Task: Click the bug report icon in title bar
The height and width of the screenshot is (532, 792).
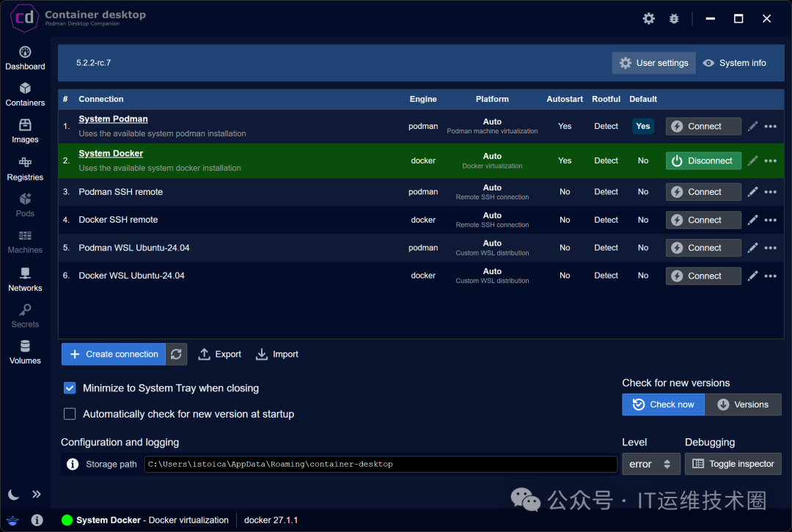Action: pyautogui.click(x=674, y=18)
